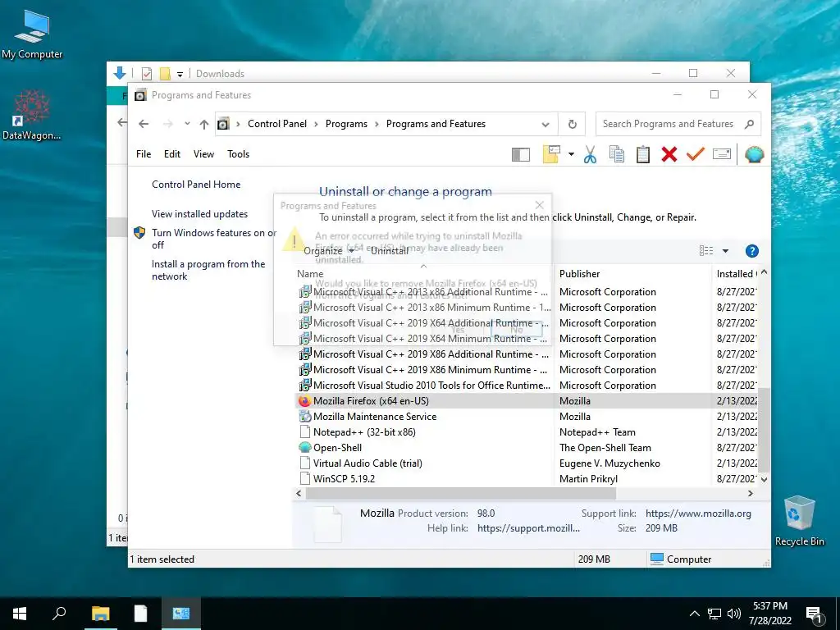This screenshot has height=630, width=840.
Task: Close the faded error dialog with X
Action: tap(540, 205)
